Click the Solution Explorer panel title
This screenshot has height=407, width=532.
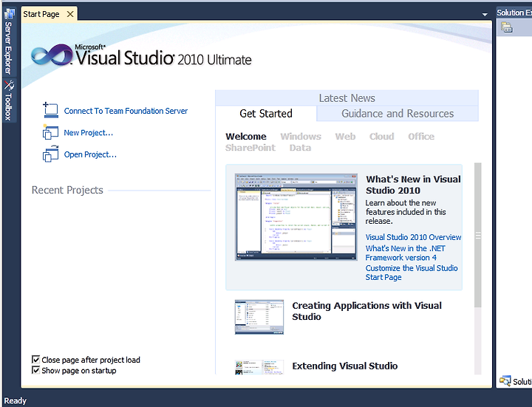pos(514,13)
